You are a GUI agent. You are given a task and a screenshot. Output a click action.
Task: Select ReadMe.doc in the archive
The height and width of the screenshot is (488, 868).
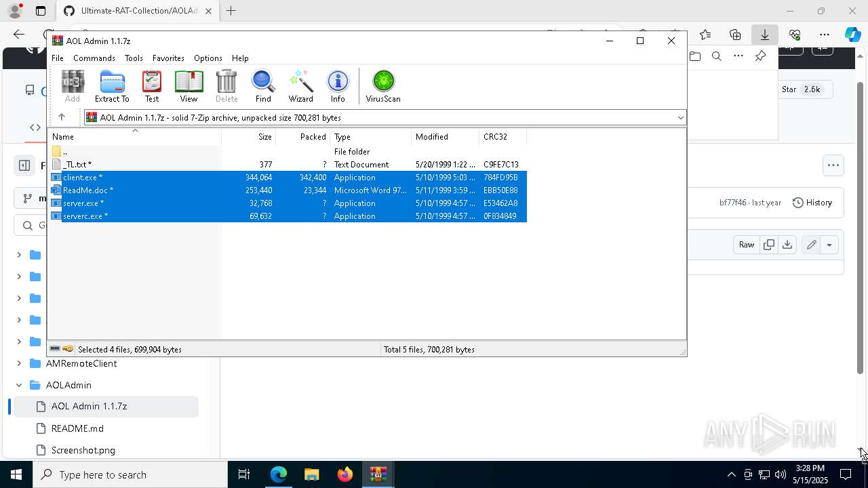pyautogui.click(x=288, y=190)
